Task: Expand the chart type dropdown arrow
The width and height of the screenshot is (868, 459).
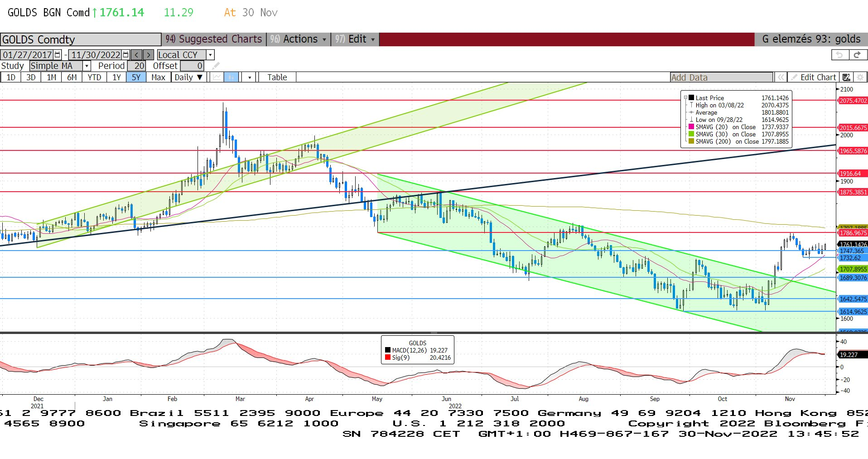Action: click(x=250, y=77)
